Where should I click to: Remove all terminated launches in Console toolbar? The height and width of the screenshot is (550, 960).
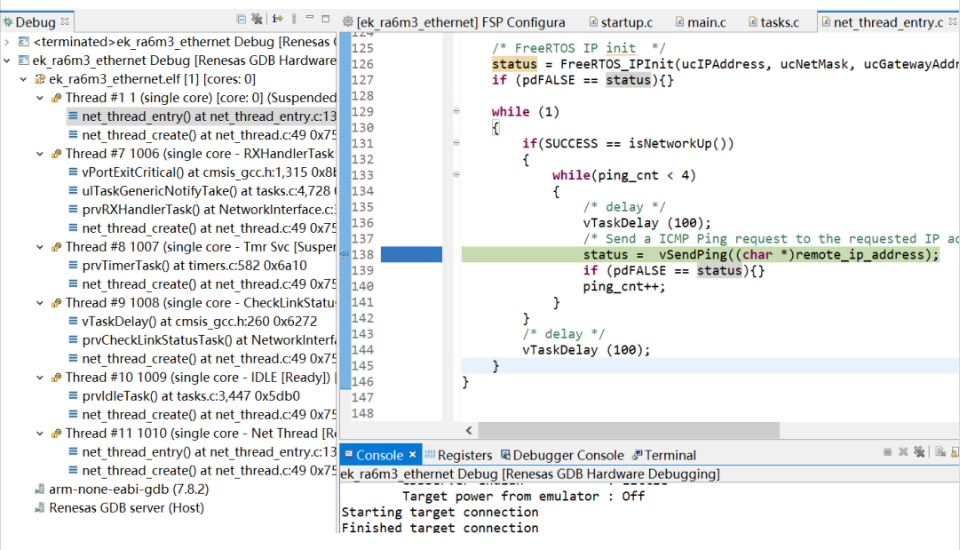tap(919, 453)
